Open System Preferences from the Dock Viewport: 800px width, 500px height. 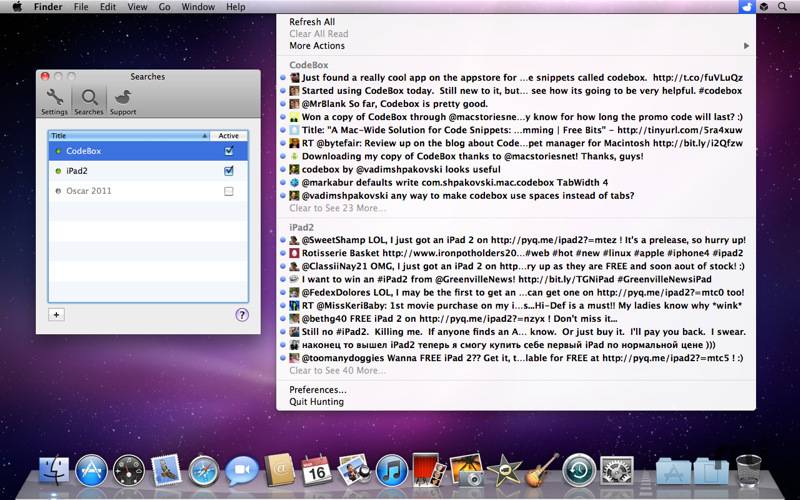pos(617,470)
